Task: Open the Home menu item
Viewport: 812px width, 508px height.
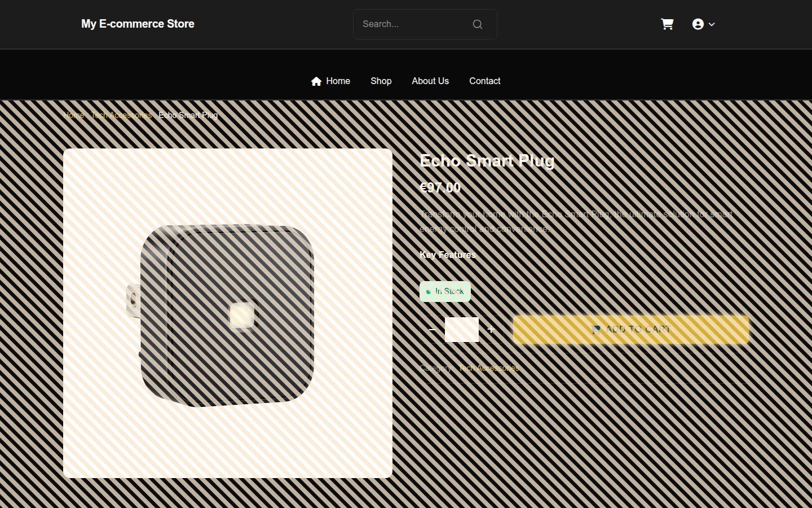Action: pos(330,81)
